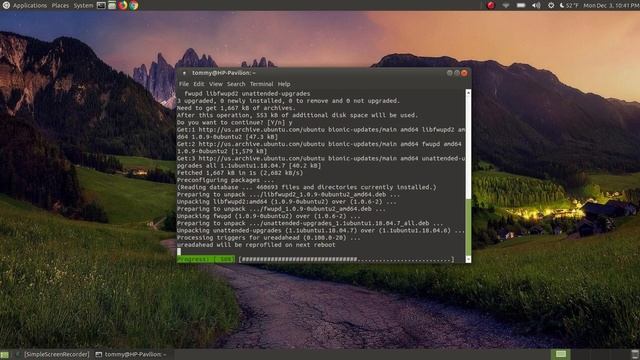Click the 'Need to get 1,667 kB' line

point(236,108)
